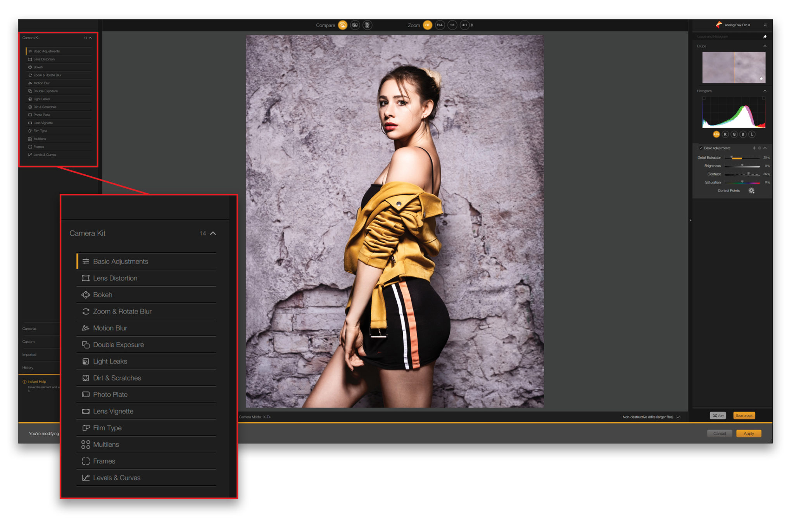Show only the red channel histogram

[725, 134]
